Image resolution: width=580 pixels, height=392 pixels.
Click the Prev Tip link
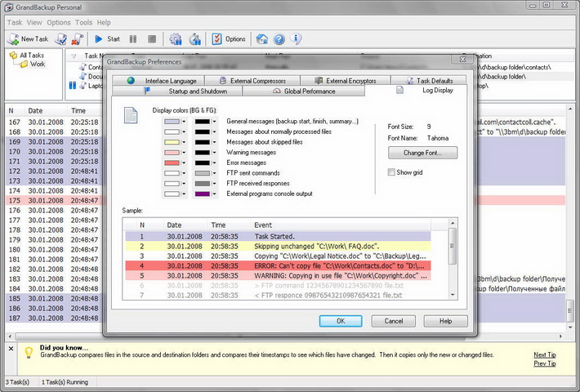[x=545, y=363]
